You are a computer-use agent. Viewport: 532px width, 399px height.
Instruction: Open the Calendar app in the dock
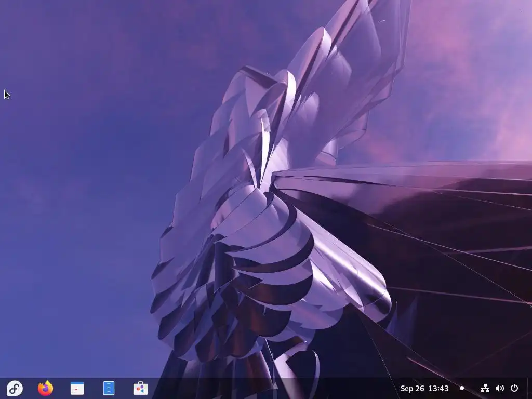point(77,389)
